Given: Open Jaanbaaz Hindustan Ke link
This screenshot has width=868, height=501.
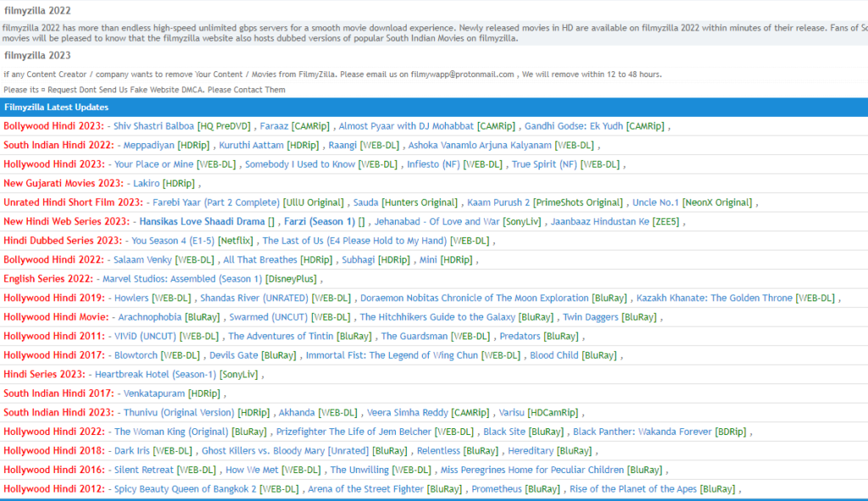Looking at the screenshot, I should point(599,221).
